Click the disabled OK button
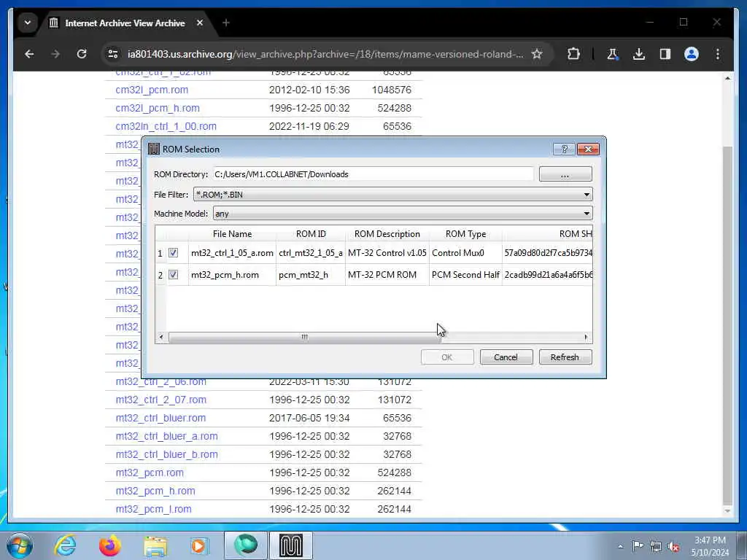Screen dimensions: 747x560 tap(447, 357)
